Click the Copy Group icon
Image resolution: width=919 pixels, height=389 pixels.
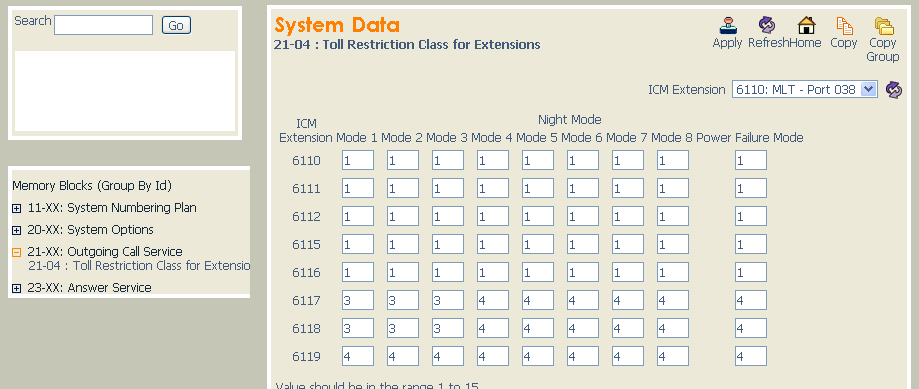click(x=883, y=25)
